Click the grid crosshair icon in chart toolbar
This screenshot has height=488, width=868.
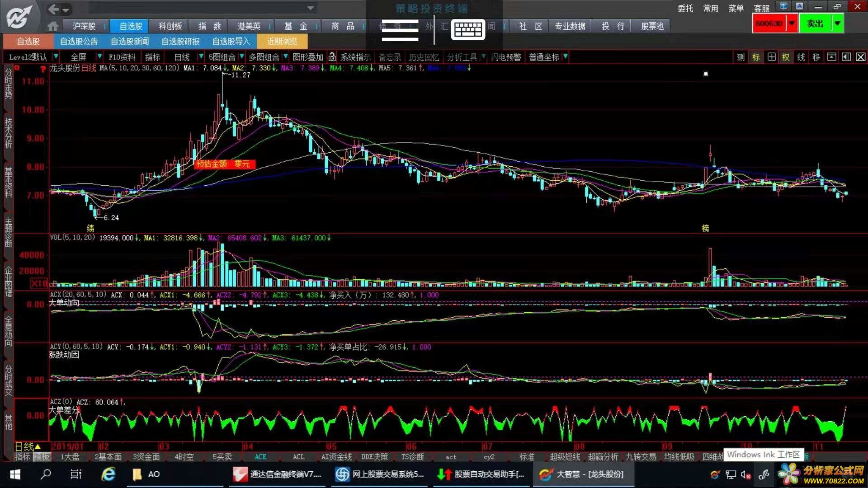pyautogui.click(x=772, y=57)
